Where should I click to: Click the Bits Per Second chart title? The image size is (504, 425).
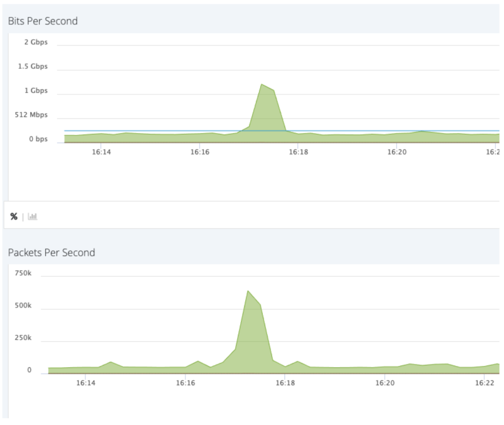tap(42, 21)
